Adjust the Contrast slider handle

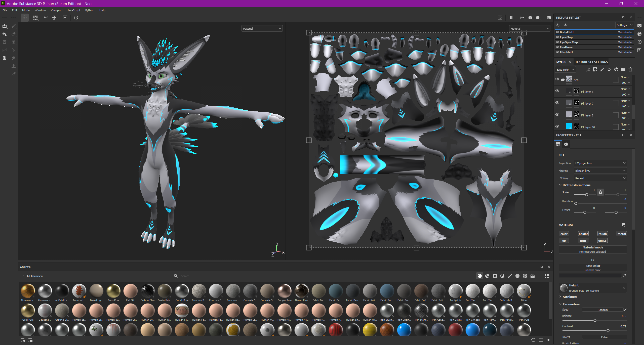pyautogui.click(x=608, y=331)
